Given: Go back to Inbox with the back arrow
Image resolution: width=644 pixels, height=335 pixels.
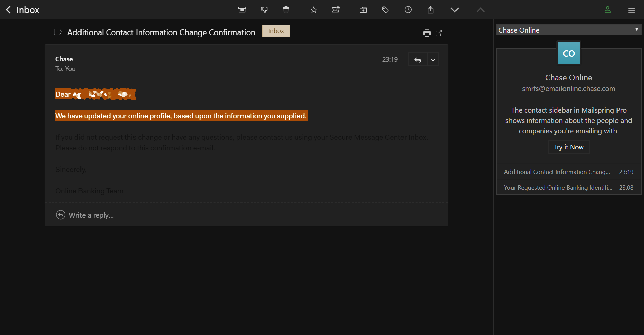Looking at the screenshot, I should click(x=9, y=10).
